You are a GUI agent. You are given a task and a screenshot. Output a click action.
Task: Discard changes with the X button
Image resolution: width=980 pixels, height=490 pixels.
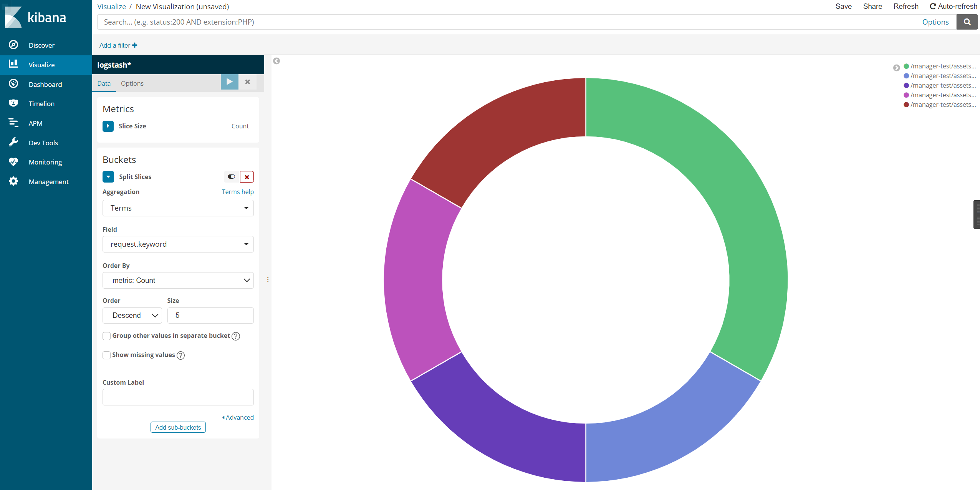tap(248, 82)
